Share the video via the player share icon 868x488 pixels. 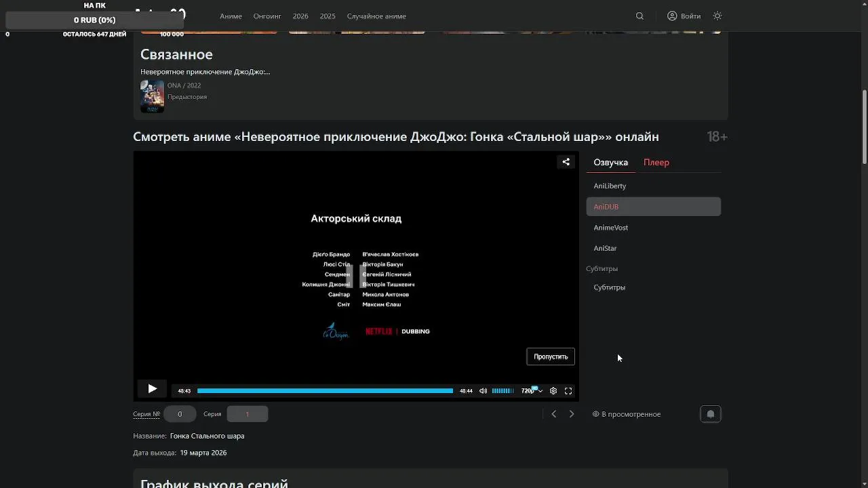pos(566,162)
